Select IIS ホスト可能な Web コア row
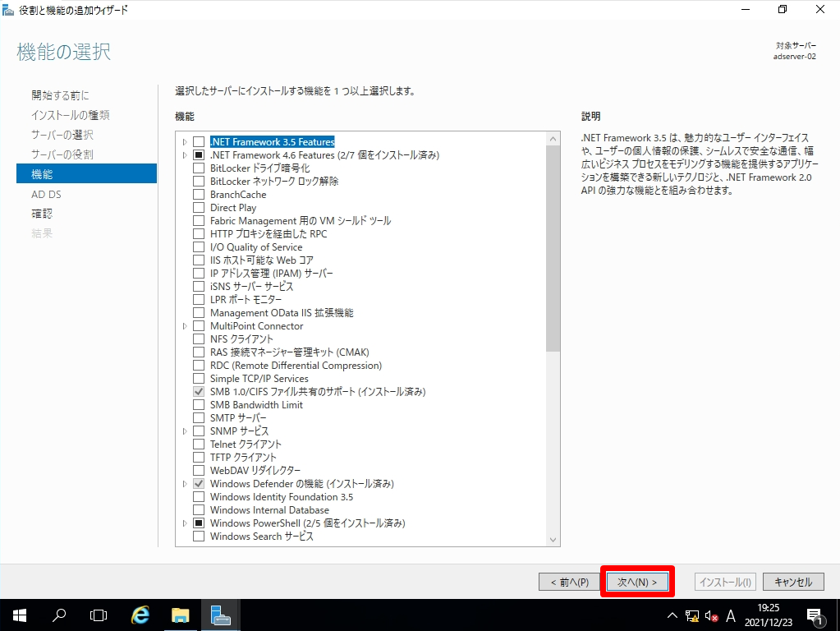 click(x=261, y=260)
